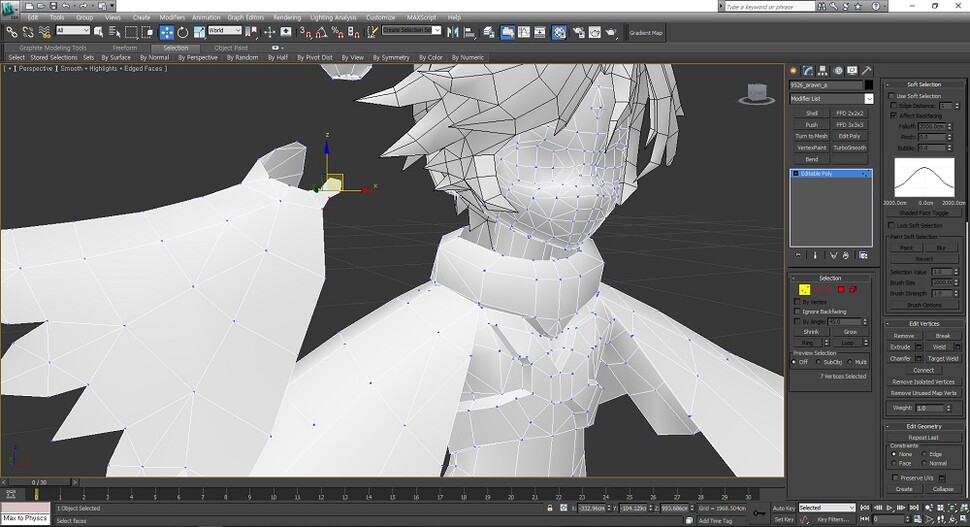970x527 pixels.
Task: Select SubObj preview selection radio
Action: click(x=818, y=362)
